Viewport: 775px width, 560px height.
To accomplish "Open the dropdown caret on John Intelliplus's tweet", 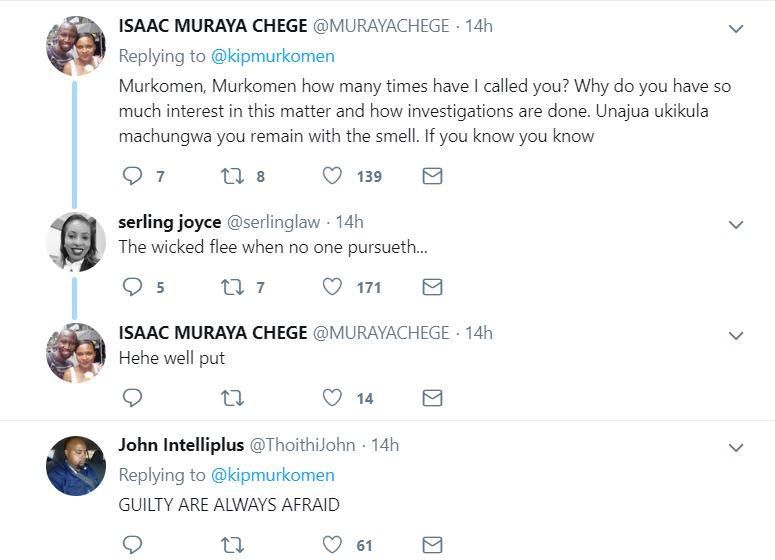I will click(x=736, y=447).
